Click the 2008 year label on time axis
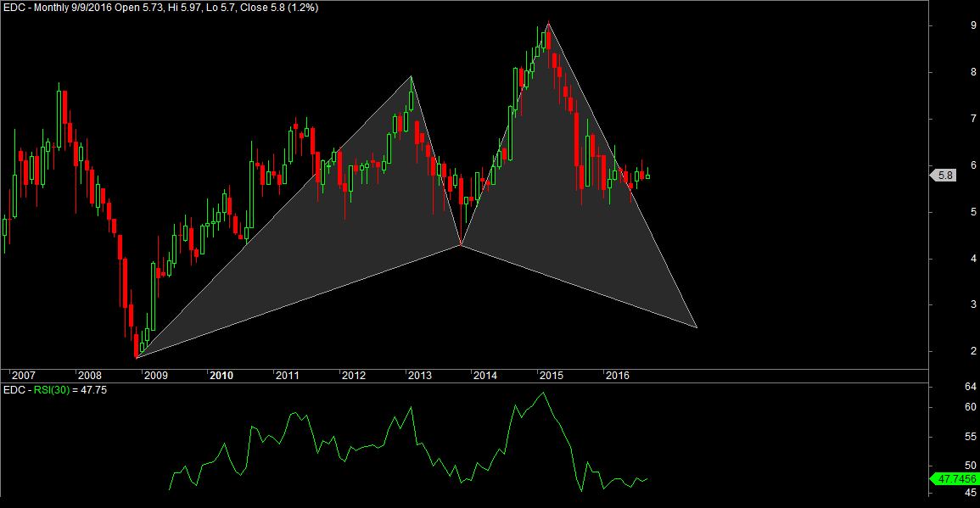Image resolution: width=980 pixels, height=508 pixels. click(89, 376)
